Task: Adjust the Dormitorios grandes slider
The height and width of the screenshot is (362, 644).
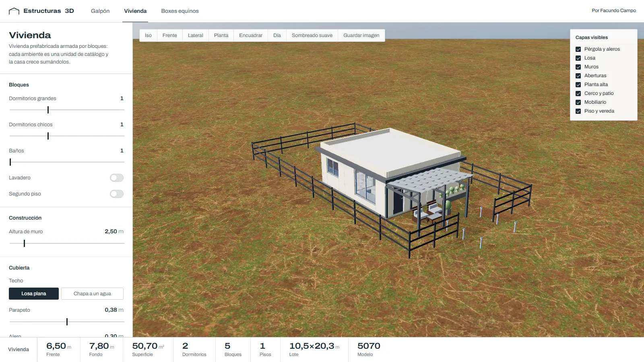Action: pos(67,110)
